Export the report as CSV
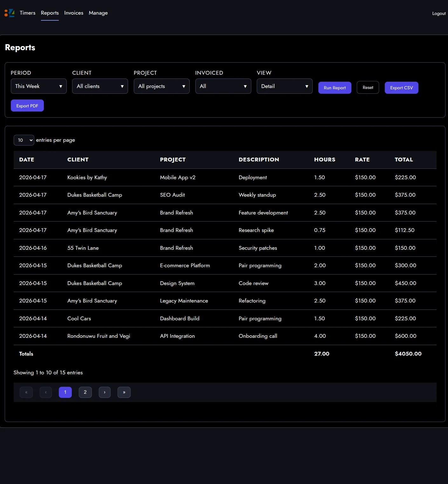The height and width of the screenshot is (484, 448). coord(401,88)
